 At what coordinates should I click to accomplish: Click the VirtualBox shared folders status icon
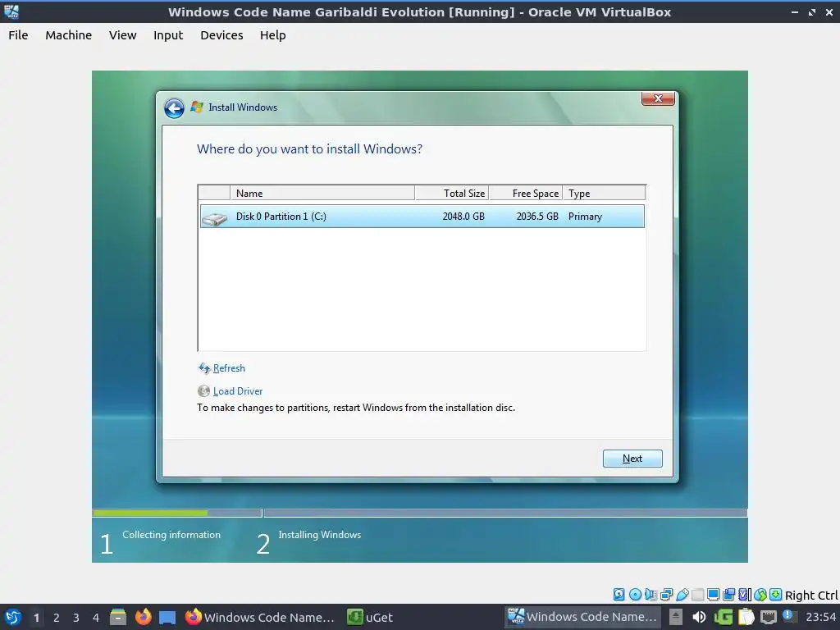coord(697,594)
